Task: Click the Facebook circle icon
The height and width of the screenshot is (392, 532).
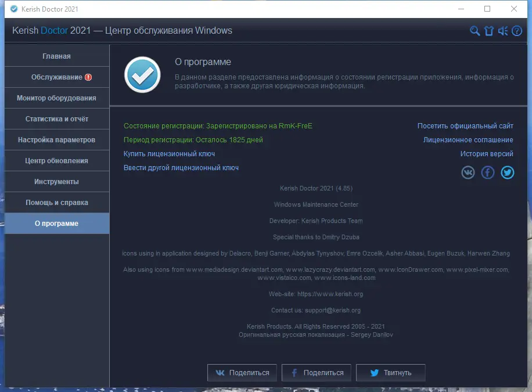Action: point(488,172)
